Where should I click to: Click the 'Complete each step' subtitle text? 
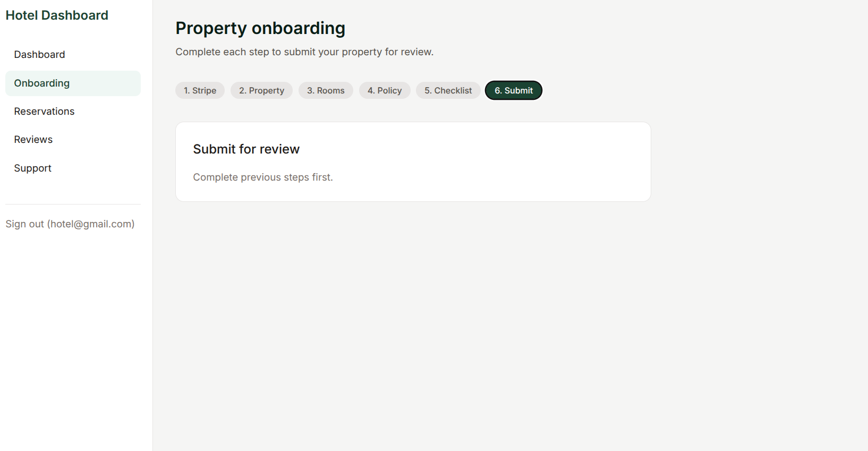click(304, 52)
